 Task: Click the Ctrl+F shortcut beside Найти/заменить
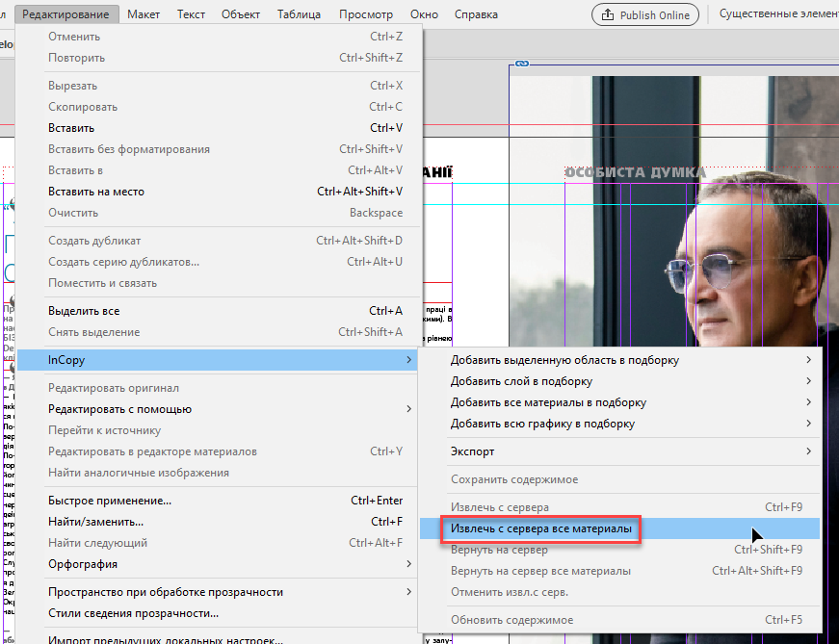click(387, 522)
